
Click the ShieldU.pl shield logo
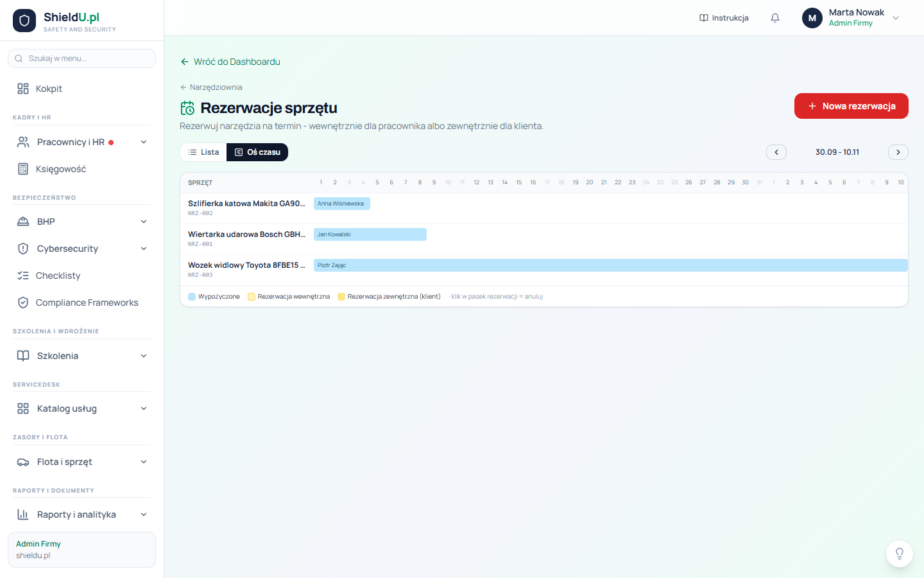(x=24, y=21)
